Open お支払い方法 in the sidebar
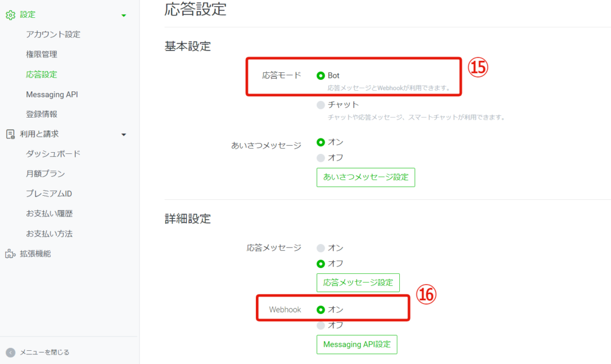This screenshot has width=611, height=364. pos(49,233)
